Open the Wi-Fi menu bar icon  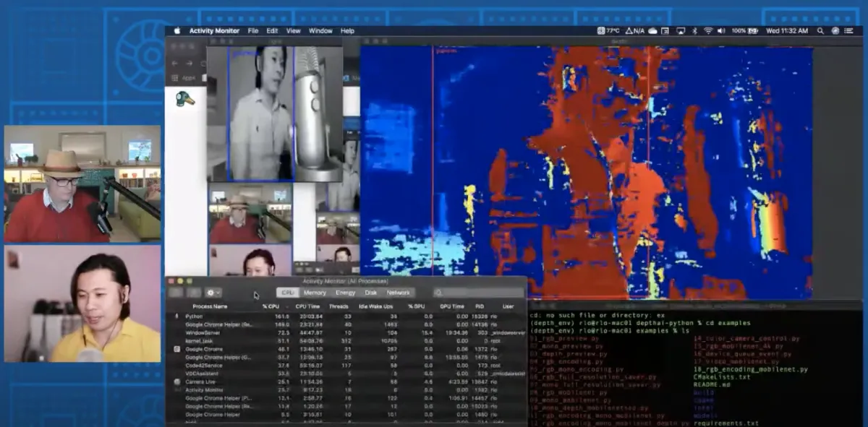(707, 31)
